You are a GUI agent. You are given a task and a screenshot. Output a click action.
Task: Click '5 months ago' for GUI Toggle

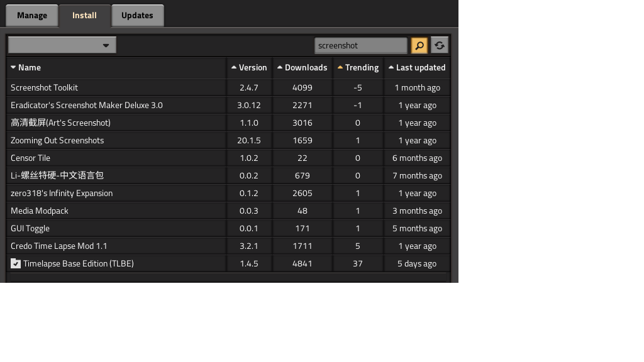(417, 228)
